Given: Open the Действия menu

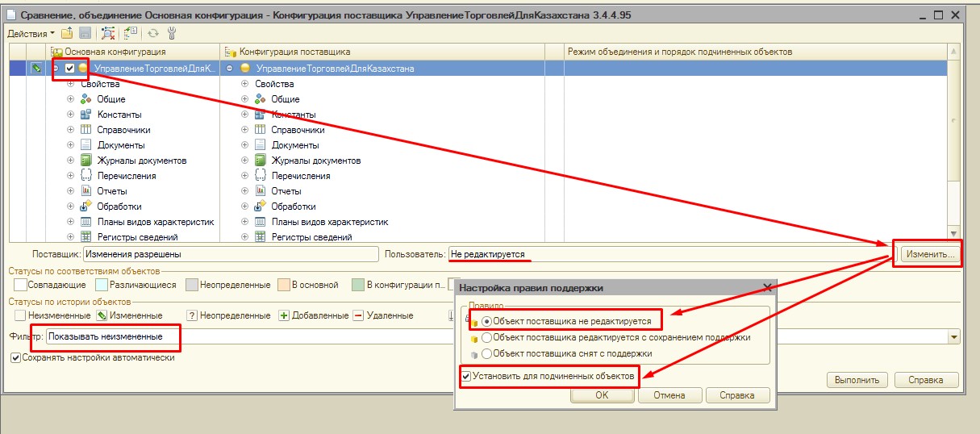Looking at the screenshot, I should [31, 33].
